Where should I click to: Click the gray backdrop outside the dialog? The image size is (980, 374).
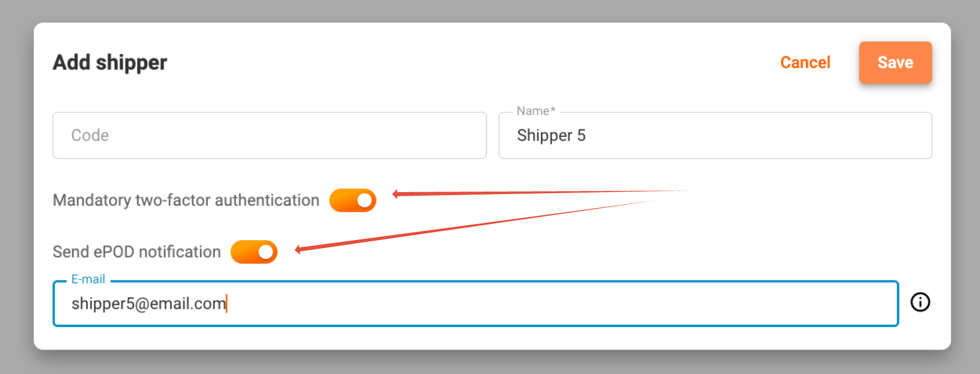tap(488, 363)
